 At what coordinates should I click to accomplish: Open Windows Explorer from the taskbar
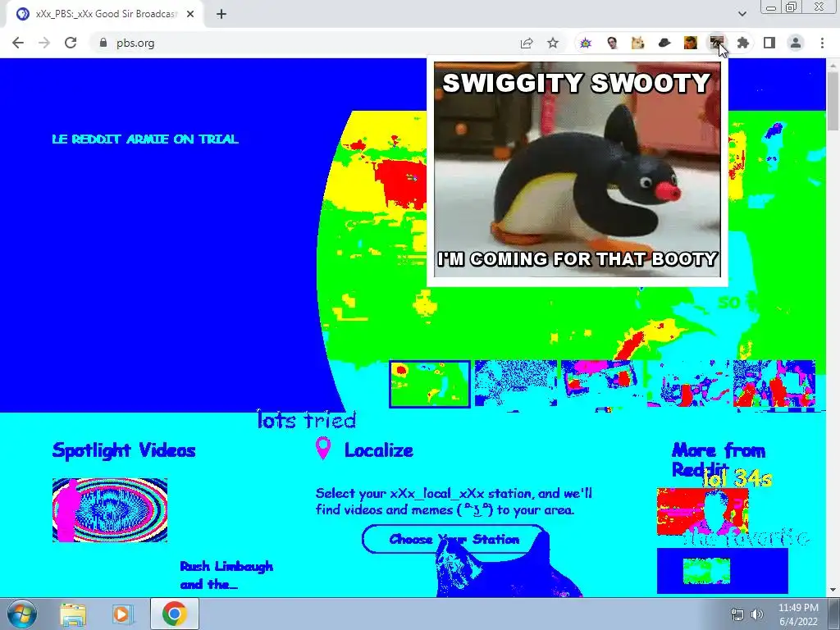[x=73, y=614]
